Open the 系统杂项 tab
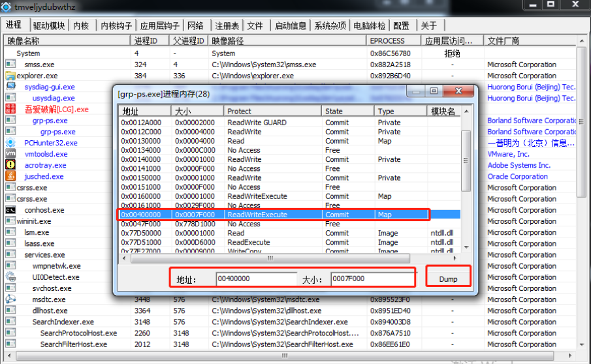The width and height of the screenshot is (591, 364). [x=330, y=25]
